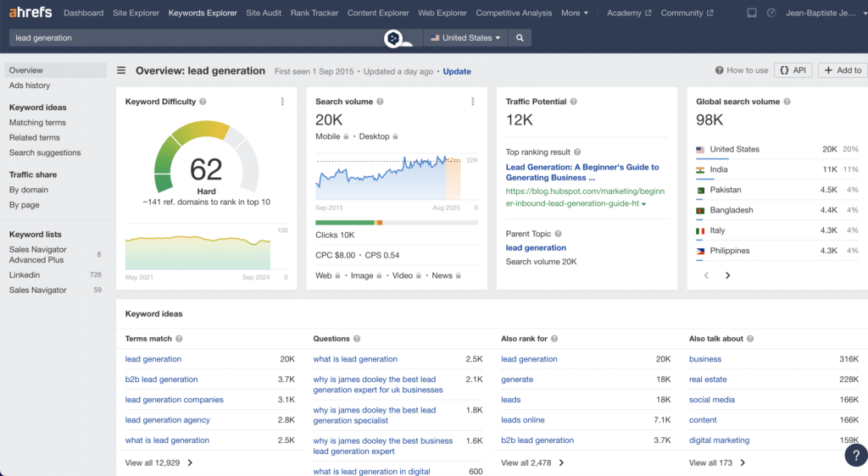Open Rank Tracker in top navigation
This screenshot has width=868, height=476.
pyautogui.click(x=314, y=13)
